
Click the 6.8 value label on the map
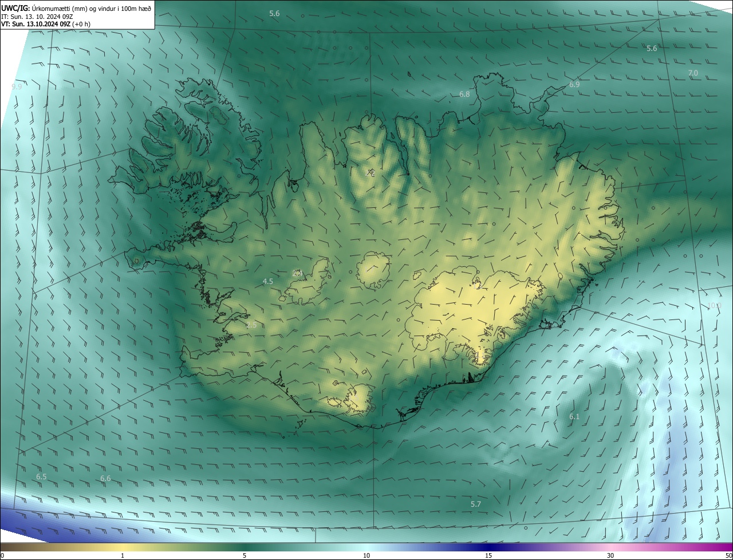[464, 94]
